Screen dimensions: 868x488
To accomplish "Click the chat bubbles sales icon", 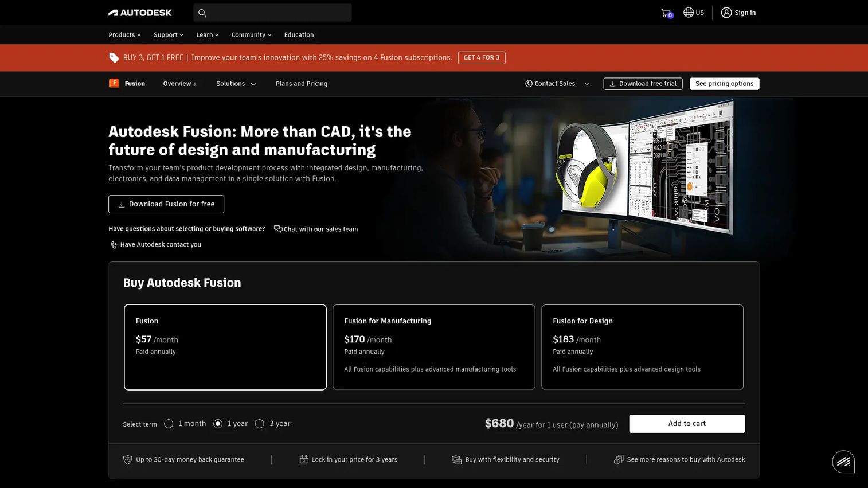I will coord(278,229).
